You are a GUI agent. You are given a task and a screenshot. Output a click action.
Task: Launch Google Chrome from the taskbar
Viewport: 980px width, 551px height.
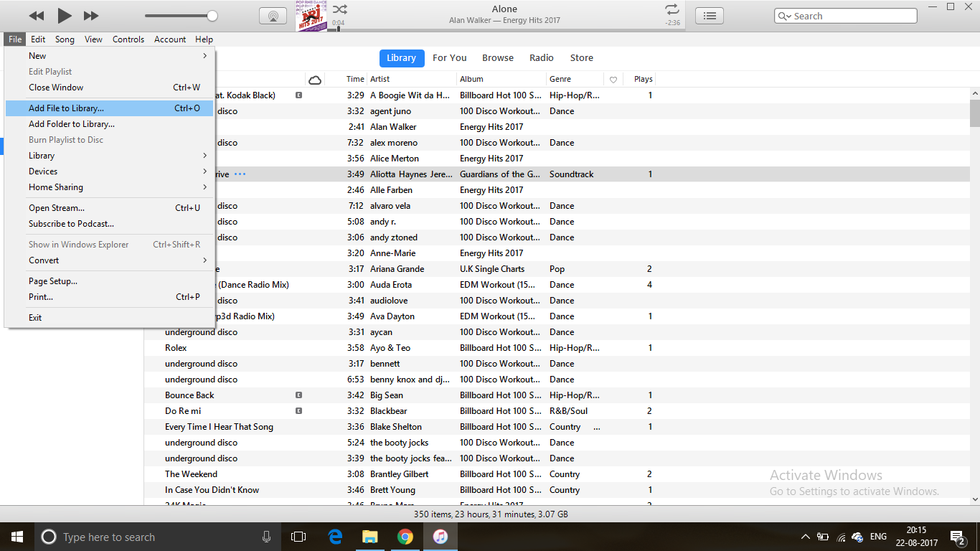pos(405,537)
